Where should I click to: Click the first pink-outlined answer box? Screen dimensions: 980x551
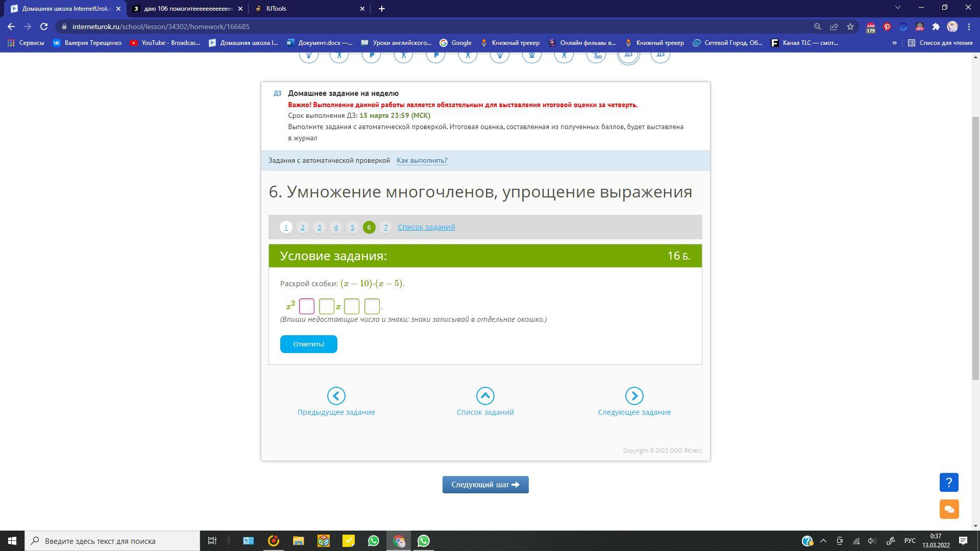[x=307, y=307]
